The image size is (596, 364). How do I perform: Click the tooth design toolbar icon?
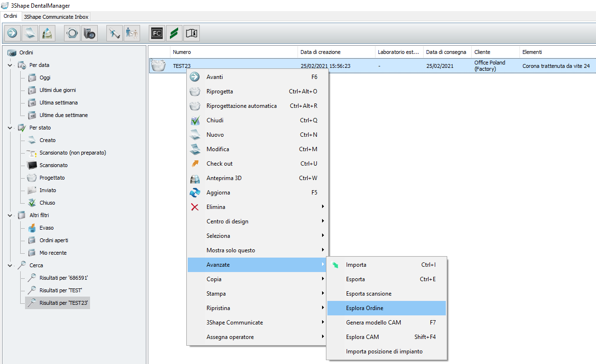pos(47,33)
